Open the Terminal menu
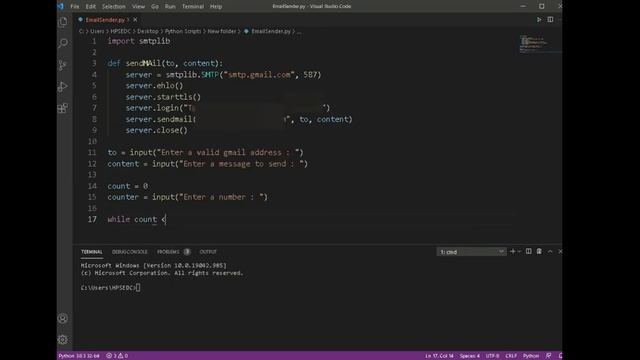Screen dimensions: 640x360 (193, 6)
